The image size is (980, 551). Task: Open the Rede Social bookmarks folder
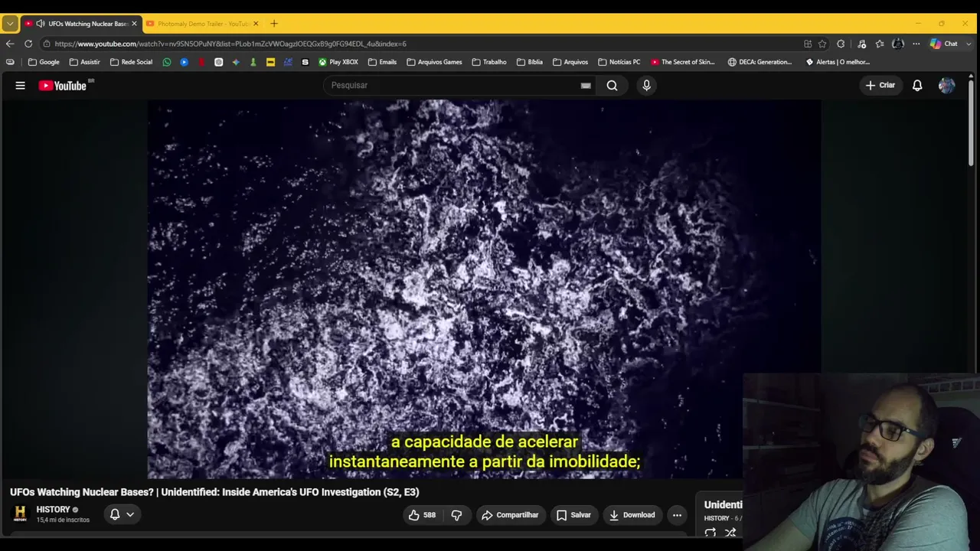click(131, 62)
